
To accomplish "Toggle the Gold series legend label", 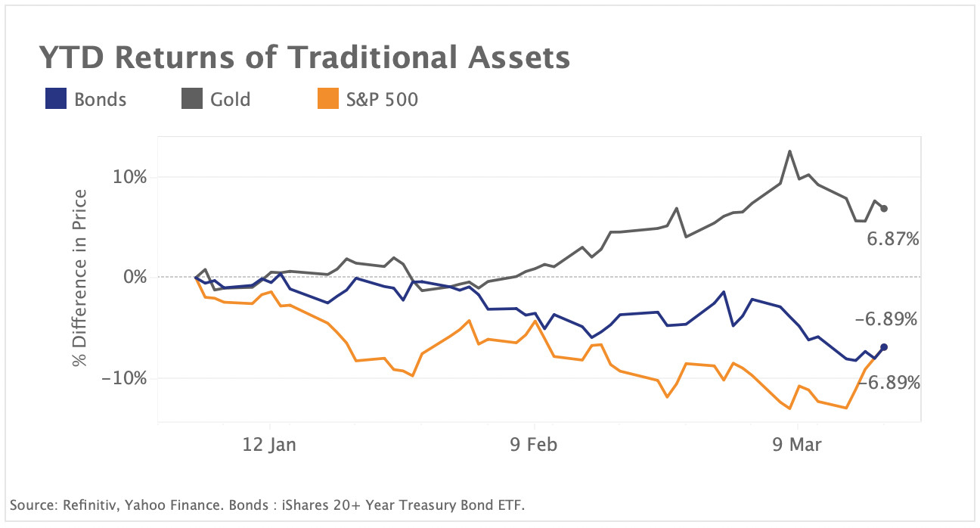I will (x=231, y=99).
